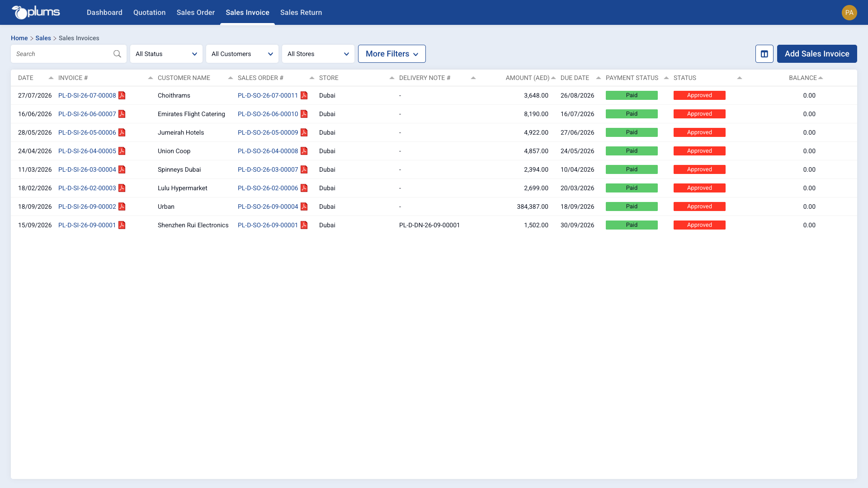Click customer name Lulu Hypermarket
This screenshot has width=868, height=488.
point(183,188)
